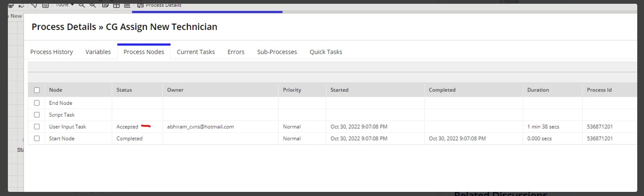Click the grid table icon in toolbar
644x196 pixels.
(116, 5)
